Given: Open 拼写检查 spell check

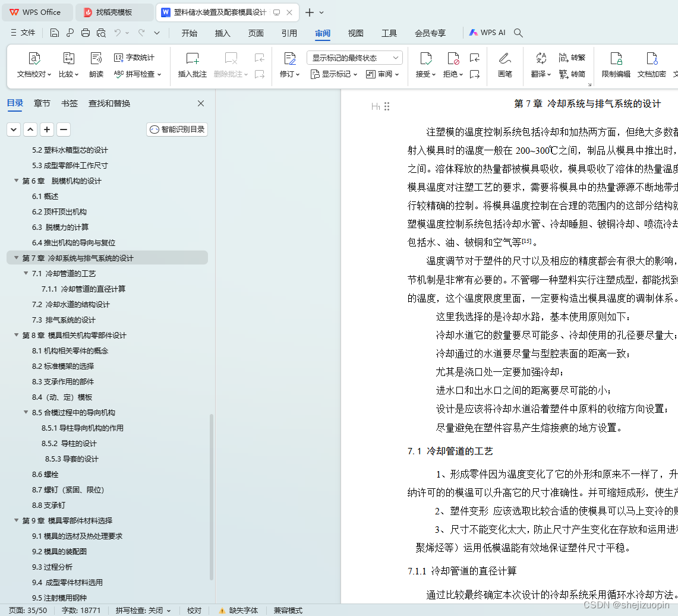Looking at the screenshot, I should tap(137, 74).
